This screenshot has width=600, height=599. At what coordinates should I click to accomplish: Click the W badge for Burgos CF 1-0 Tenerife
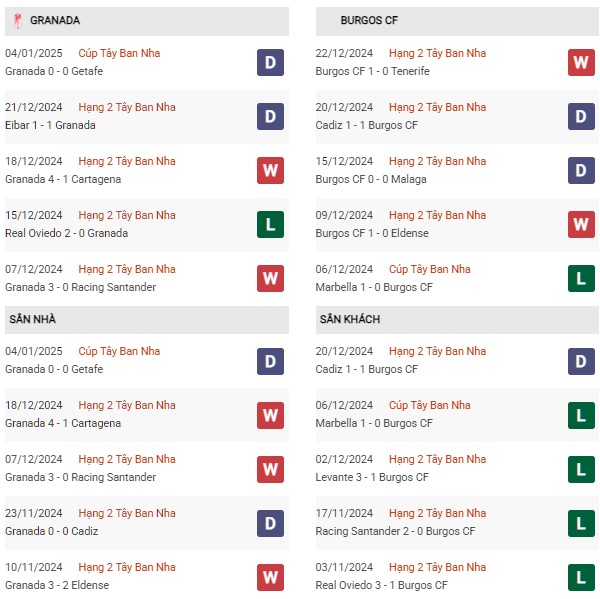pyautogui.click(x=581, y=62)
